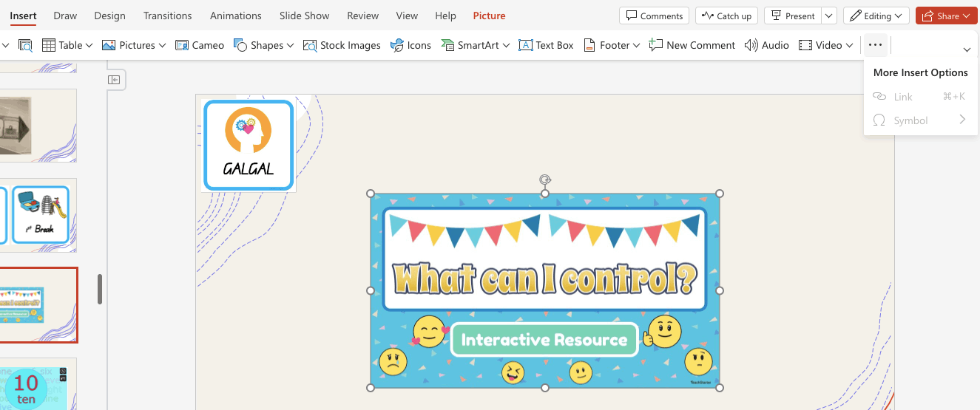This screenshot has height=410, width=980.
Task: Switch to the Draw tab
Action: point(65,16)
